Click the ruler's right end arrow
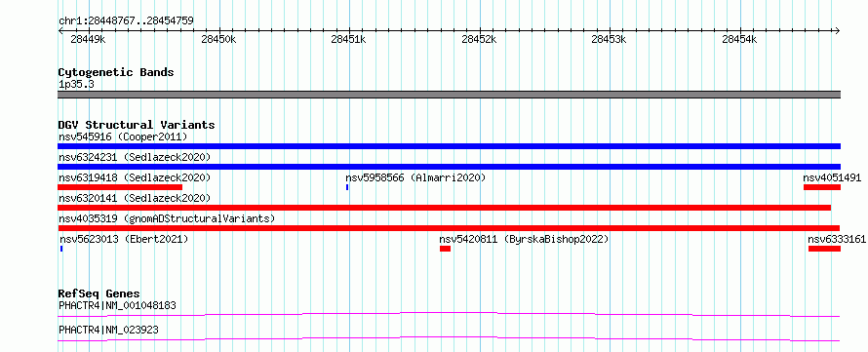This screenshot has height=352, width=868. (838, 30)
